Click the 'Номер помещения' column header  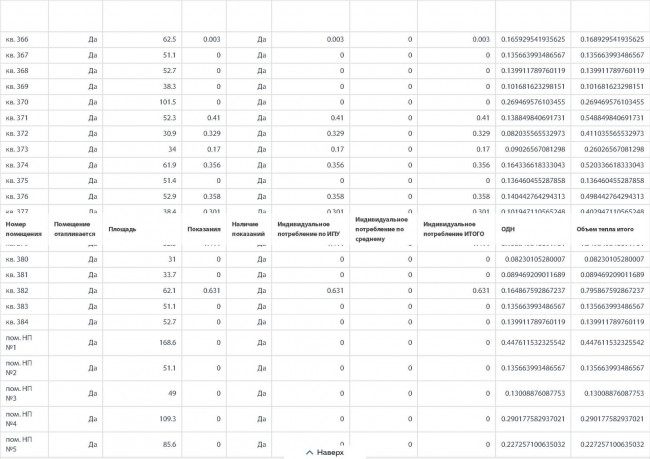coord(24,229)
